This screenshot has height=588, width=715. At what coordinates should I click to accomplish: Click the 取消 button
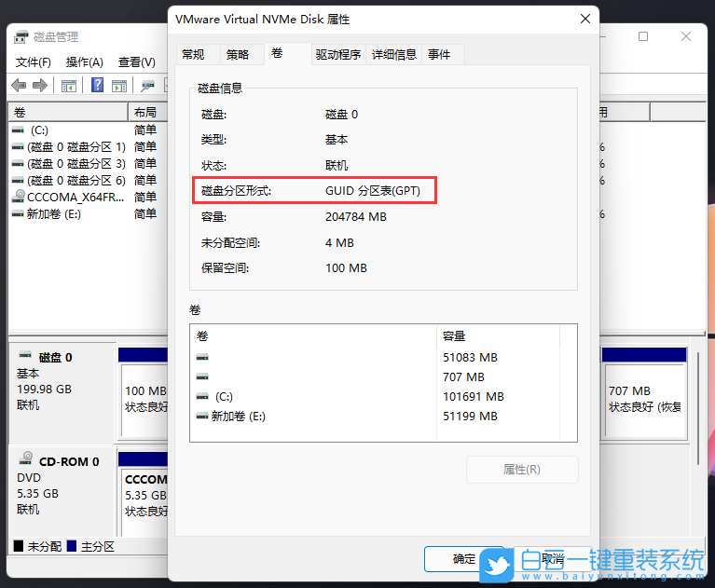click(553, 559)
